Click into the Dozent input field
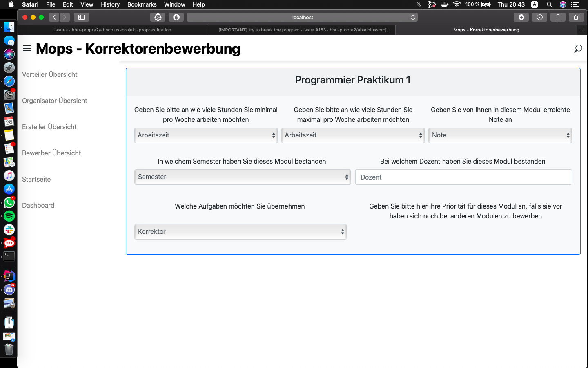This screenshot has height=368, width=588. [463, 177]
